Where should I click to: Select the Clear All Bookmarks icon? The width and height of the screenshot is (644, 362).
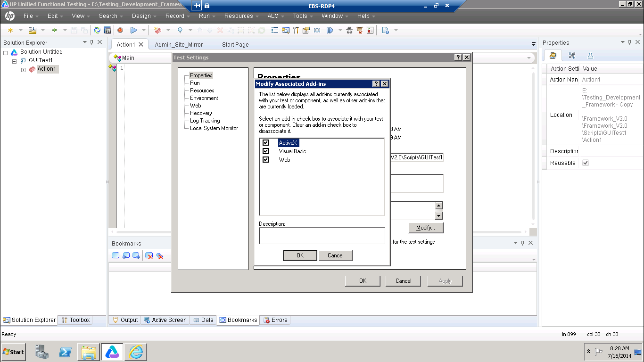(x=159, y=256)
